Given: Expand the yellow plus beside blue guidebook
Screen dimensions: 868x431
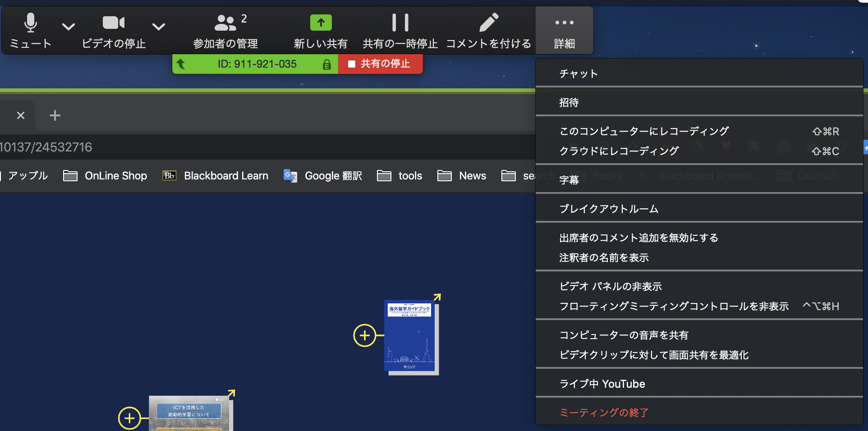Looking at the screenshot, I should pyautogui.click(x=364, y=335).
